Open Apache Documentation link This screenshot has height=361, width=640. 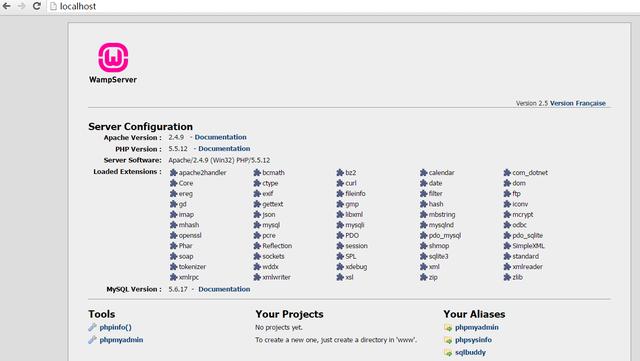point(220,137)
